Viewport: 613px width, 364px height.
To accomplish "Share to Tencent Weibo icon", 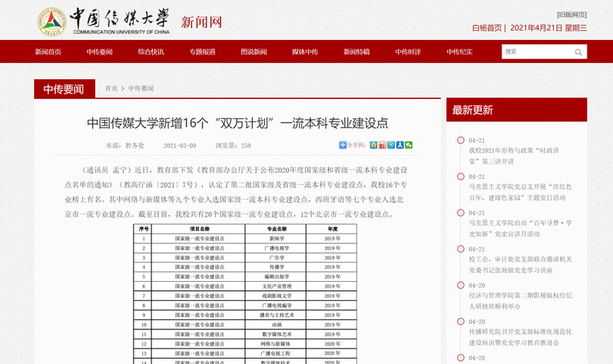I will (391, 144).
